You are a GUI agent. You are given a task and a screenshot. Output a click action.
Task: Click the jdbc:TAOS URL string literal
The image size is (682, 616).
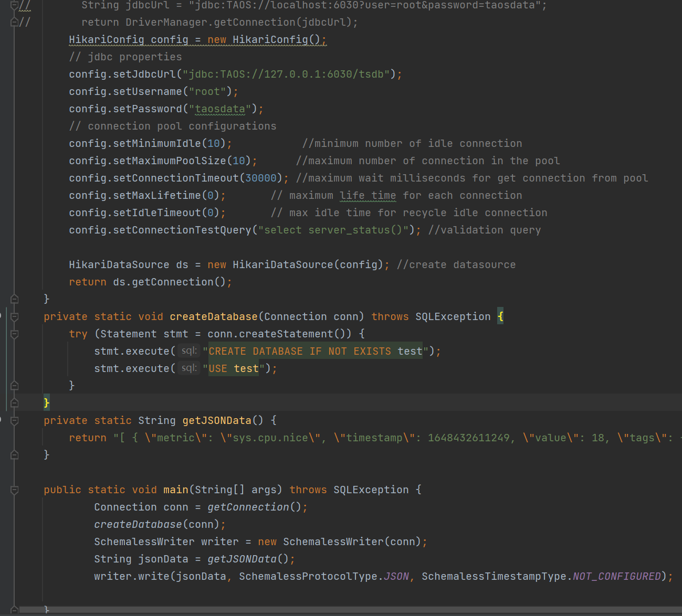289,74
